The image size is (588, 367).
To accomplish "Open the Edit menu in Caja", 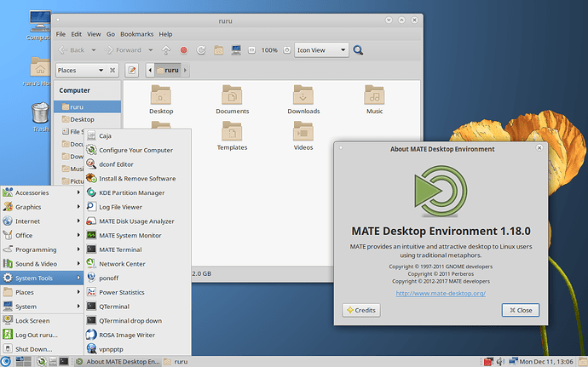I will click(x=76, y=34).
